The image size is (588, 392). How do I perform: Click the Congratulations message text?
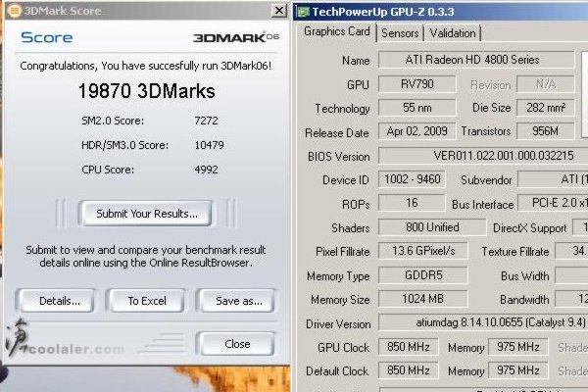click(x=145, y=66)
